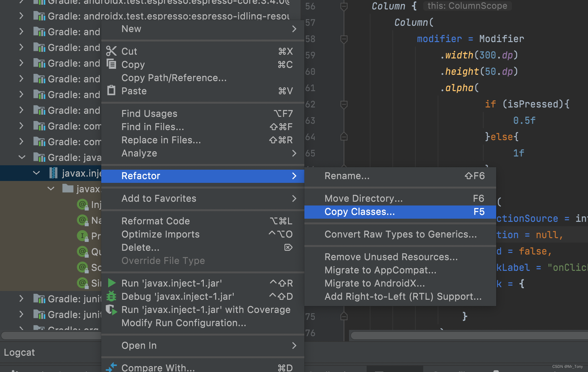Choose Delete... menu item
The width and height of the screenshot is (588, 372).
coord(203,248)
